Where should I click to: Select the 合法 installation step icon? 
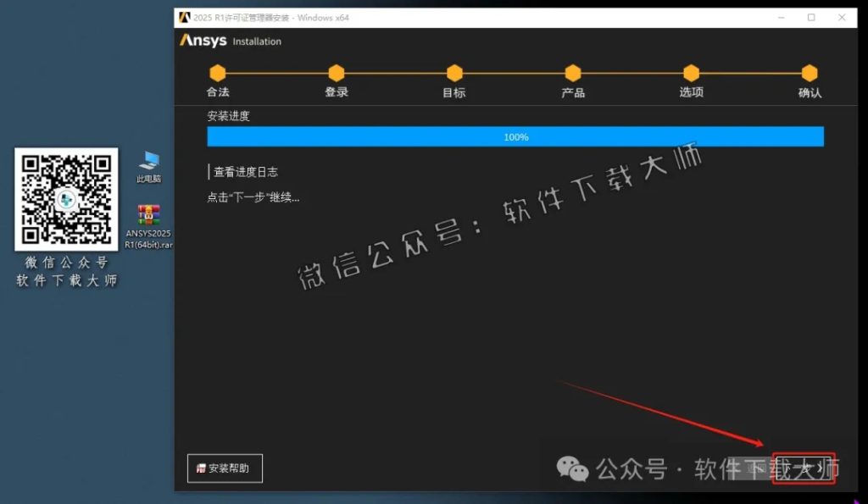[217, 75]
